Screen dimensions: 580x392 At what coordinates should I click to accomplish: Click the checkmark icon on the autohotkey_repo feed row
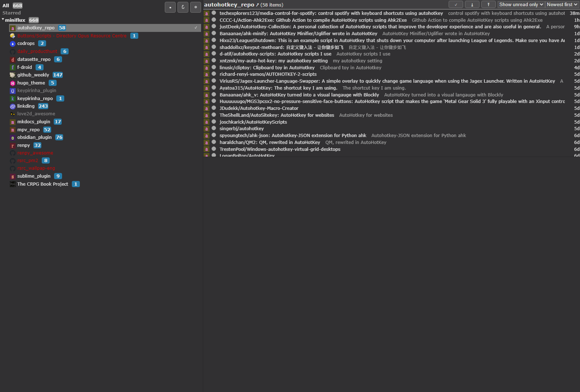tap(196, 28)
